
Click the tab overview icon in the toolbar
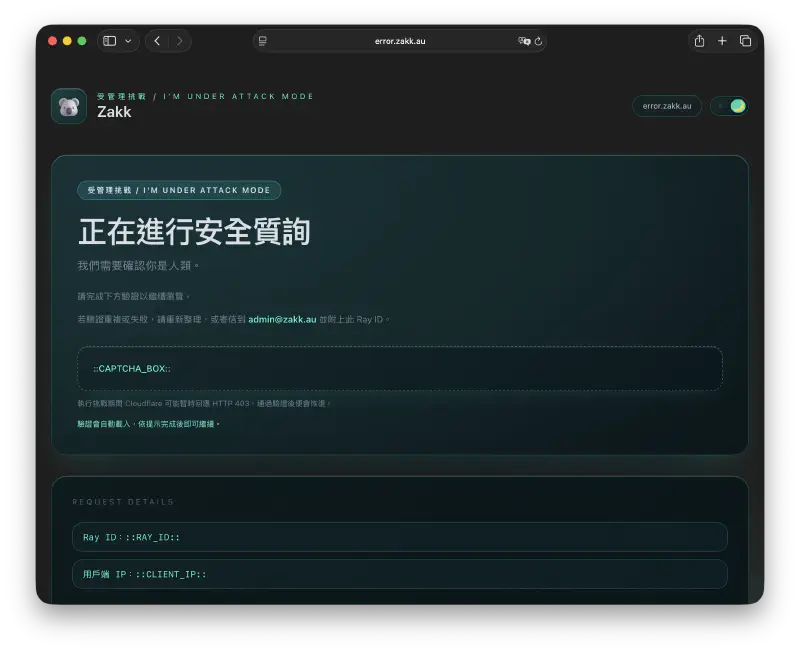745,41
